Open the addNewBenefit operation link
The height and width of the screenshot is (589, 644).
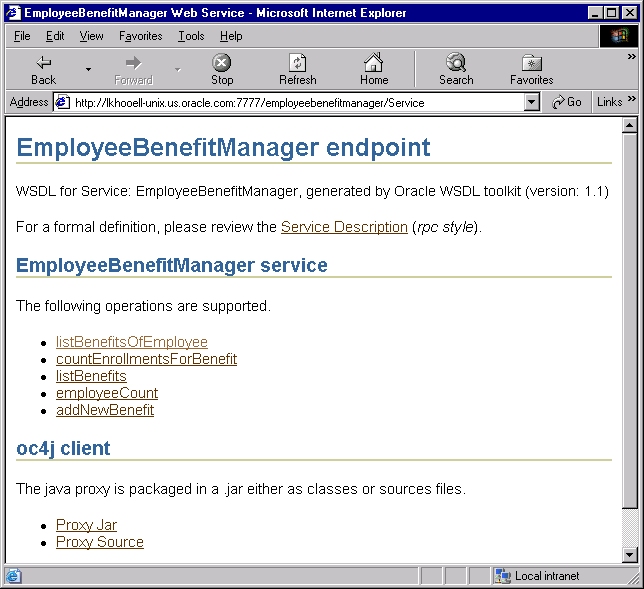tap(105, 410)
